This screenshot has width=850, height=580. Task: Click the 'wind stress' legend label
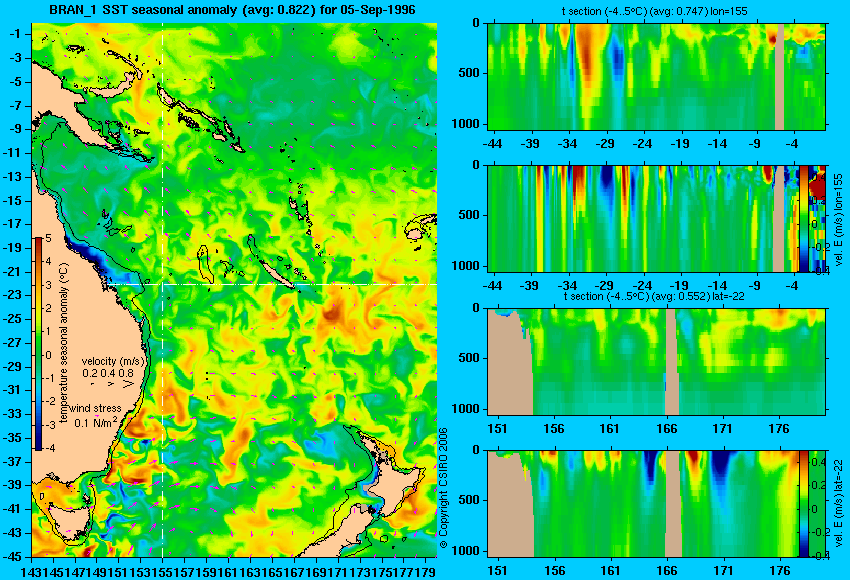coord(95,408)
